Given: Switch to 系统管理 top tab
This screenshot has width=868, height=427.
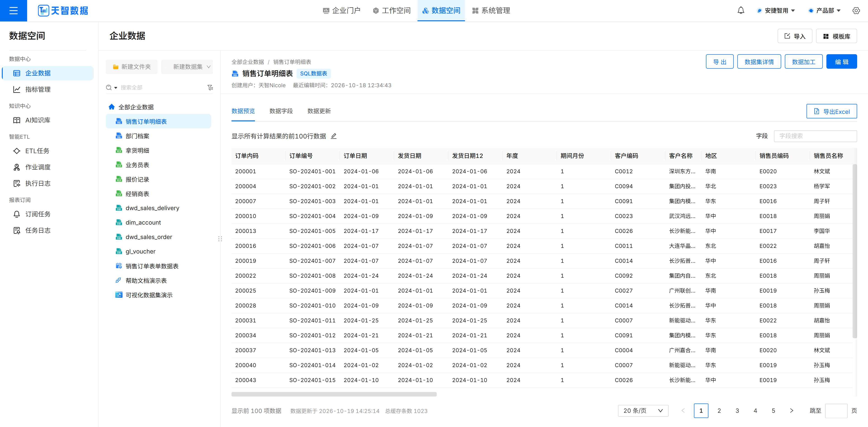Looking at the screenshot, I should click(491, 10).
